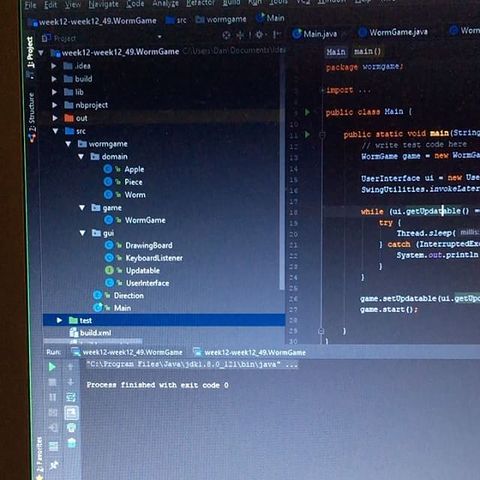This screenshot has width=480, height=480.
Task: Click the Restore Layout icon in Run toolbar
Action: pyautogui.click(x=53, y=446)
